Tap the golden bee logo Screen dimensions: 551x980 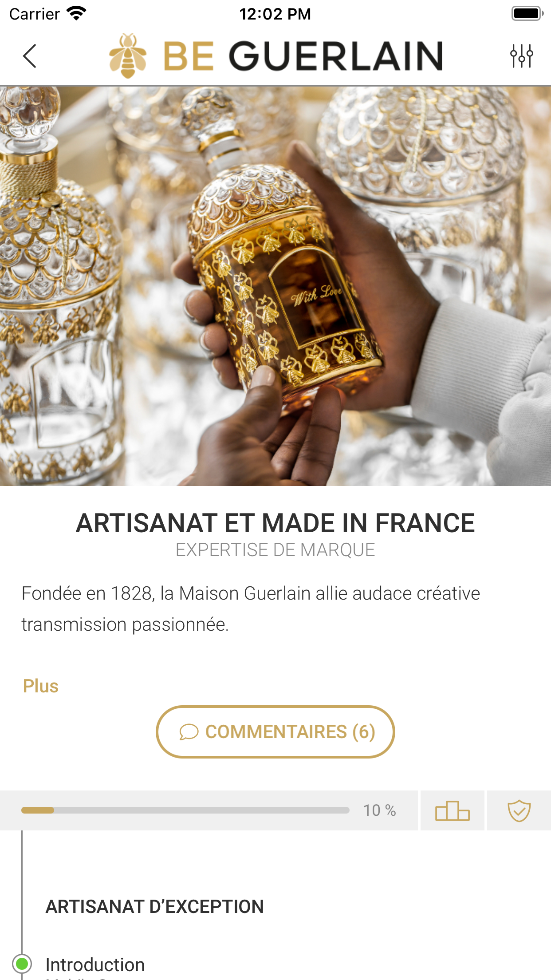coord(128,56)
